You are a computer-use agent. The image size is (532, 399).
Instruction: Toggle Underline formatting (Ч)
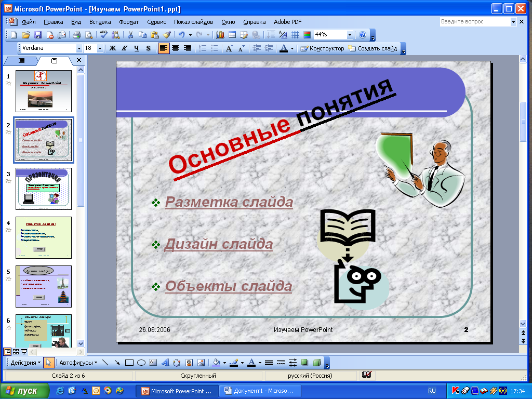(137, 48)
